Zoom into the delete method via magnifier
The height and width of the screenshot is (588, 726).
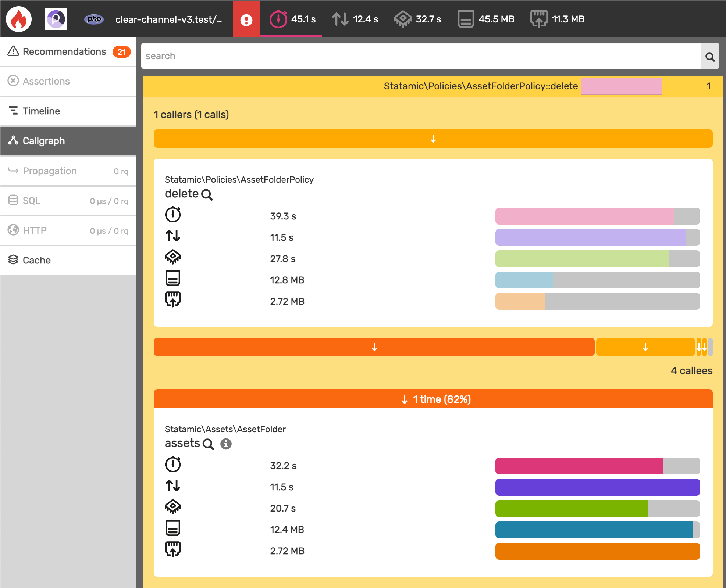pyautogui.click(x=207, y=195)
